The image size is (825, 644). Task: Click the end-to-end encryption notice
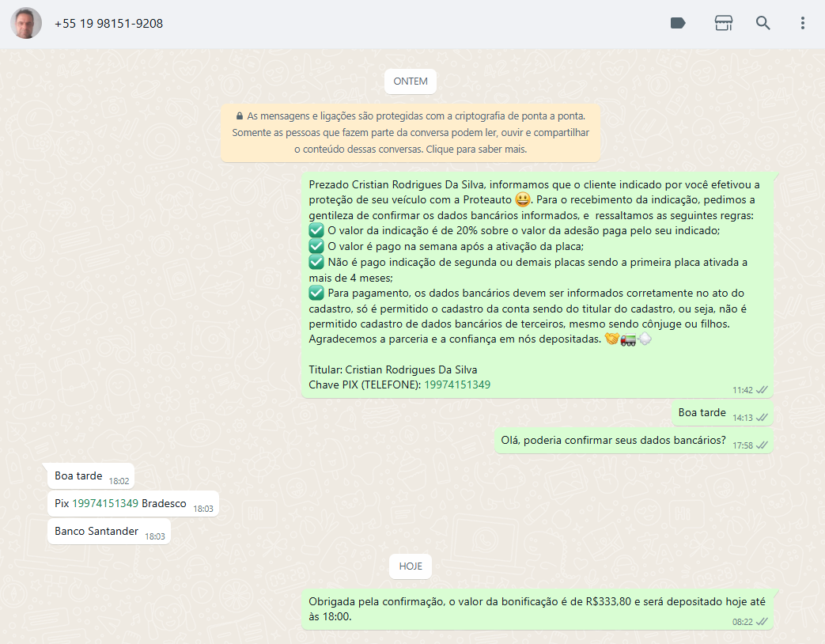[x=410, y=132]
